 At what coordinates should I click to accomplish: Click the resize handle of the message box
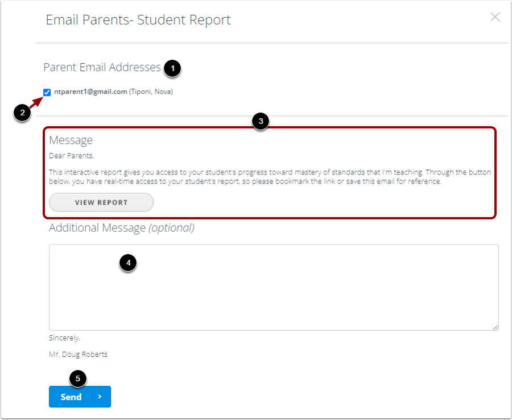[x=494, y=327]
